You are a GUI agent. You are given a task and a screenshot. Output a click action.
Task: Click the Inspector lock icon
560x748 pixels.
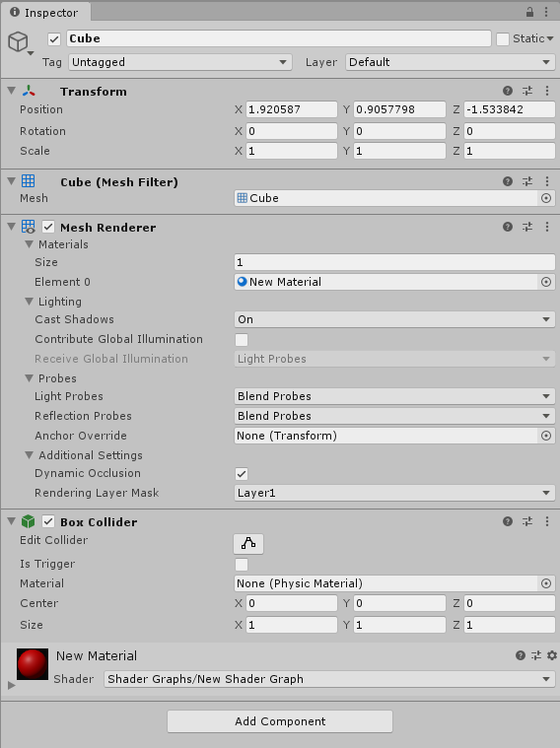pyautogui.click(x=529, y=13)
